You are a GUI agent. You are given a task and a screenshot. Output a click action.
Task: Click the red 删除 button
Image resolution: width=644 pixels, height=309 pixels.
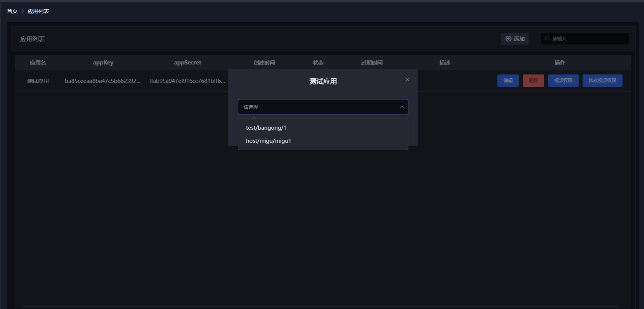click(533, 81)
